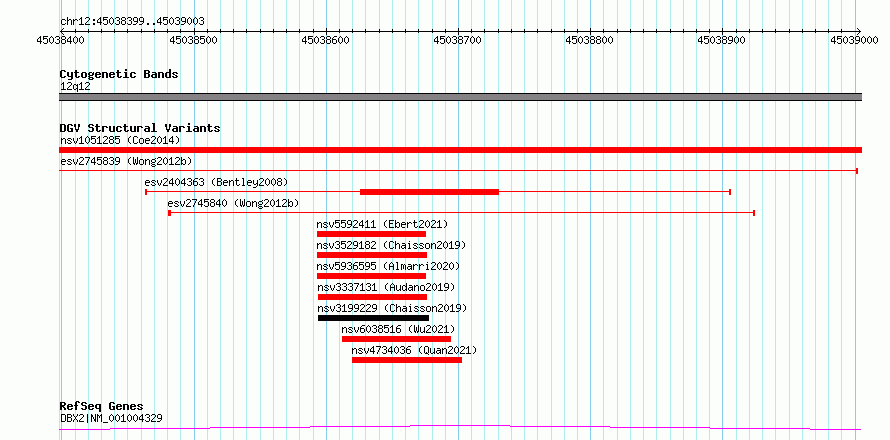This screenshot has height=440, width=890.
Task: Click the red bar under nsv6038516
Action: [x=396, y=339]
